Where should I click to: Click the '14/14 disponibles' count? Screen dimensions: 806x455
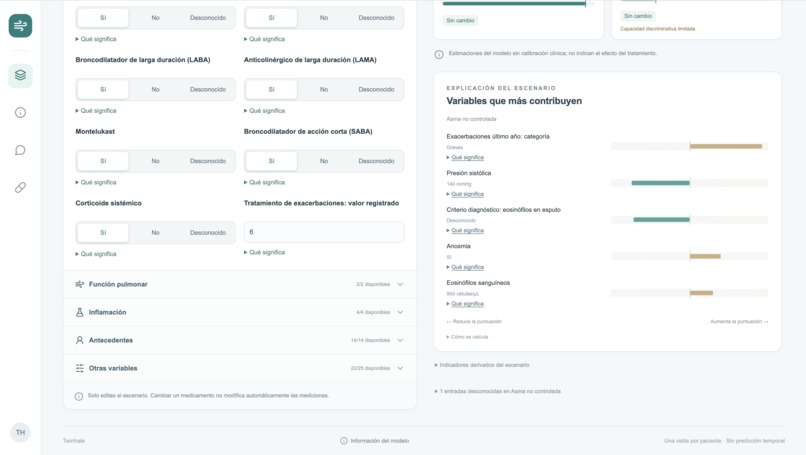coord(370,340)
